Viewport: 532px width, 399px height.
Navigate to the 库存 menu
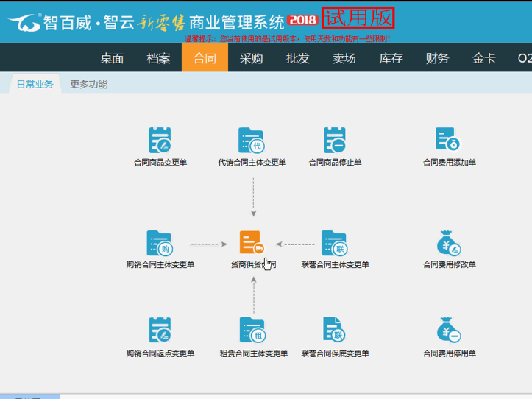(x=391, y=58)
